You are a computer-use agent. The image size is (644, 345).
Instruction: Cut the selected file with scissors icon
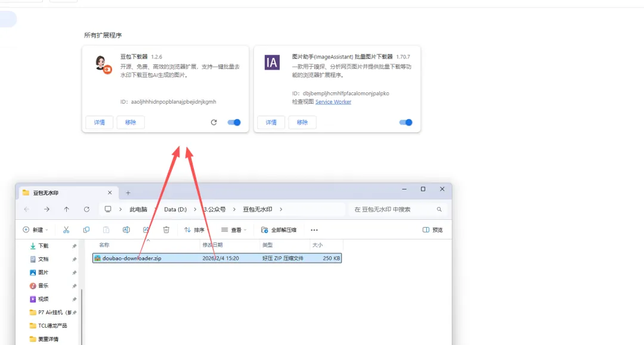tap(66, 230)
